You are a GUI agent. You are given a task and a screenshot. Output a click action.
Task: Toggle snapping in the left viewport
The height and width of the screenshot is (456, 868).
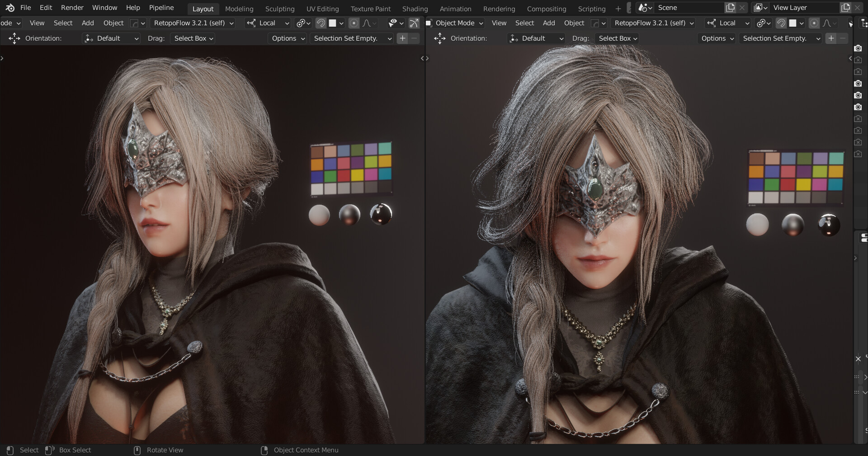321,23
